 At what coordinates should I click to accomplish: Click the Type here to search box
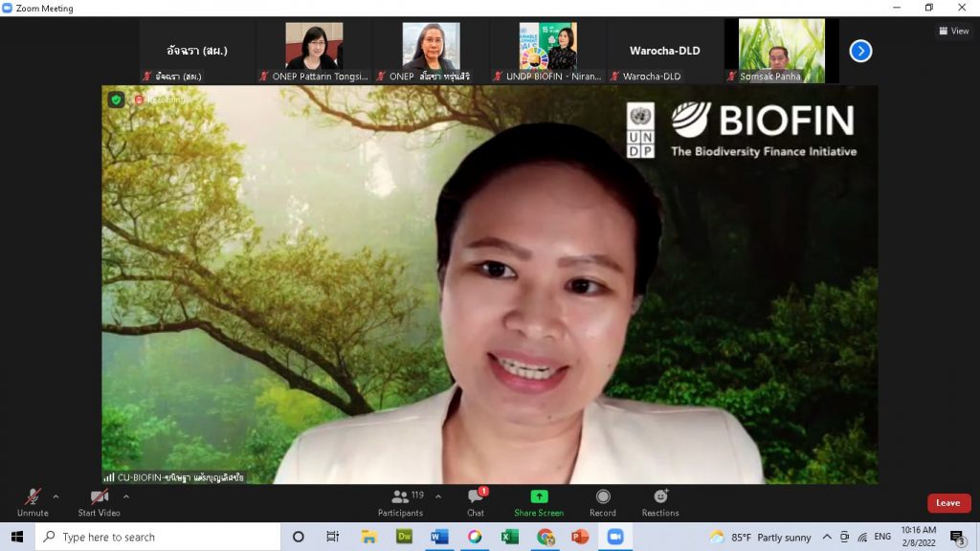point(158,537)
